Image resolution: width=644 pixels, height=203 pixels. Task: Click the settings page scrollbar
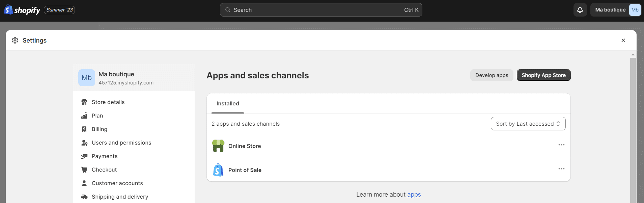pyautogui.click(x=633, y=130)
